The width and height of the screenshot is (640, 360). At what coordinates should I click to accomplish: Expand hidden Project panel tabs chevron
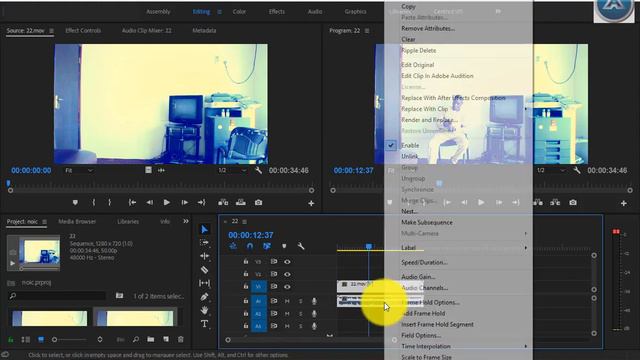tap(186, 221)
